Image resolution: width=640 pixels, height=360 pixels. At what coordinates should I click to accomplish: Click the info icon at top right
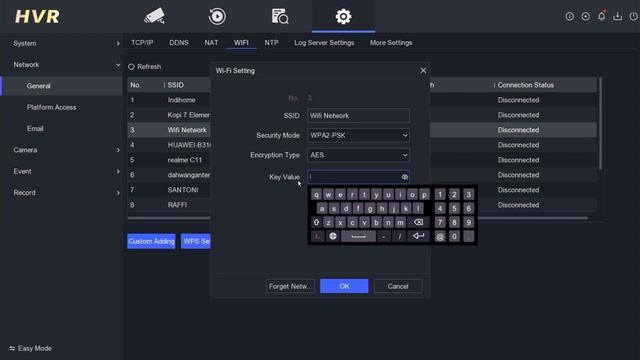coord(569,16)
